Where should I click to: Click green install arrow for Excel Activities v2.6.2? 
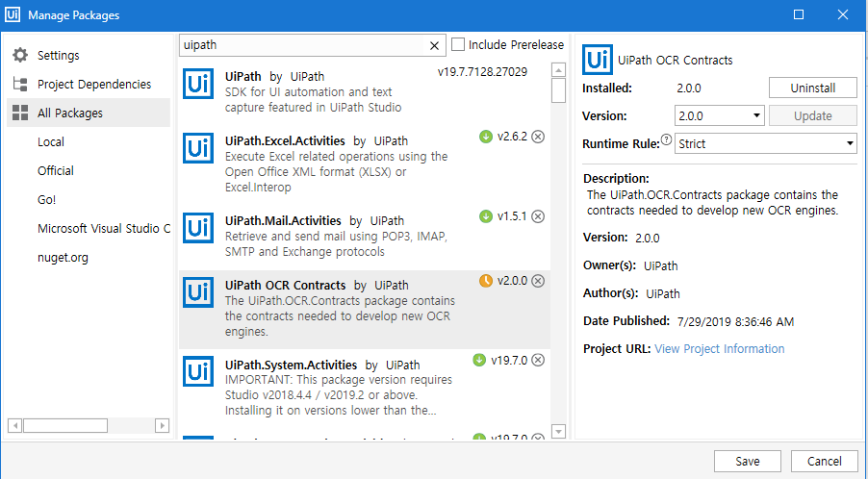click(485, 137)
